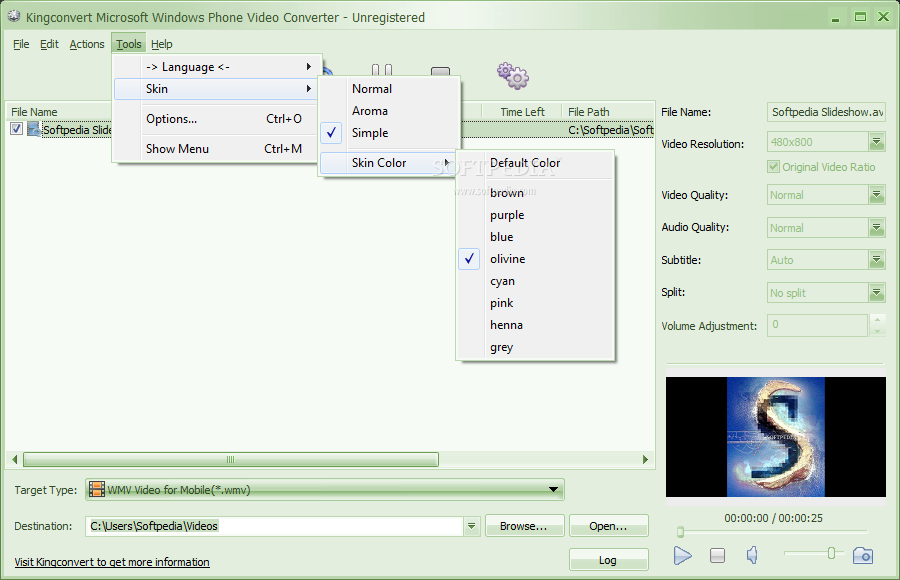Expand the Destination path dropdown arrow
This screenshot has width=900, height=580.
[x=471, y=526]
